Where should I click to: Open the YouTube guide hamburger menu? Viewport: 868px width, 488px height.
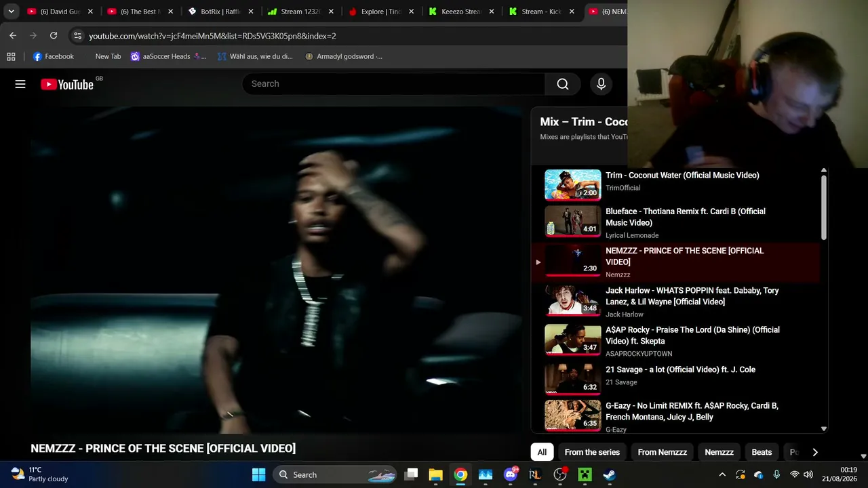click(x=20, y=84)
